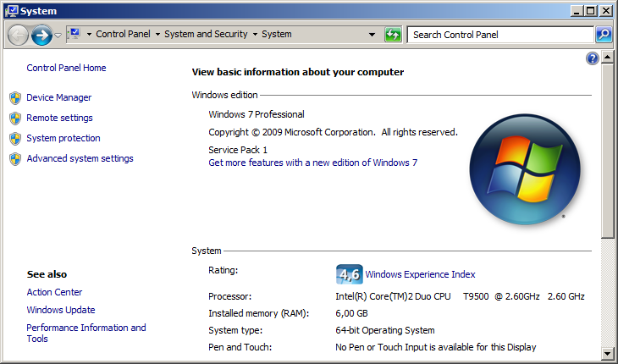Open Performance Information and Tools link
618x364 pixels.
tap(86, 333)
